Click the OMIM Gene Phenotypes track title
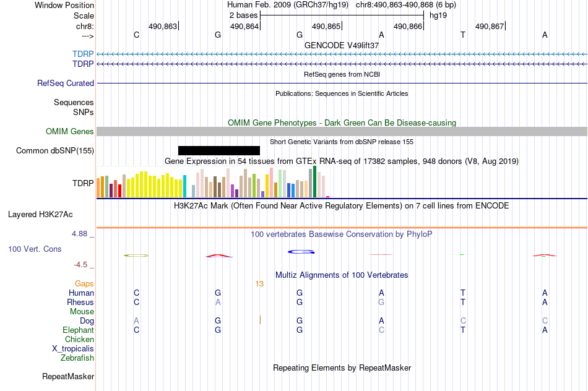 pos(342,122)
